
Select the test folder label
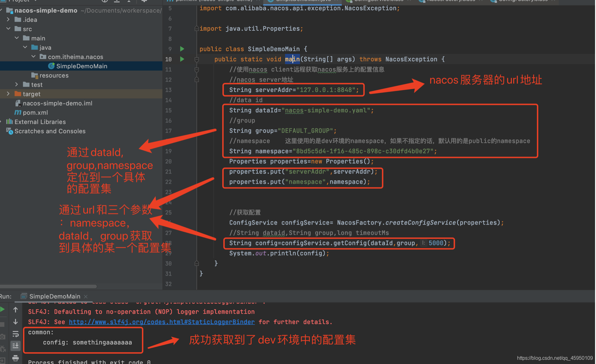pos(37,84)
